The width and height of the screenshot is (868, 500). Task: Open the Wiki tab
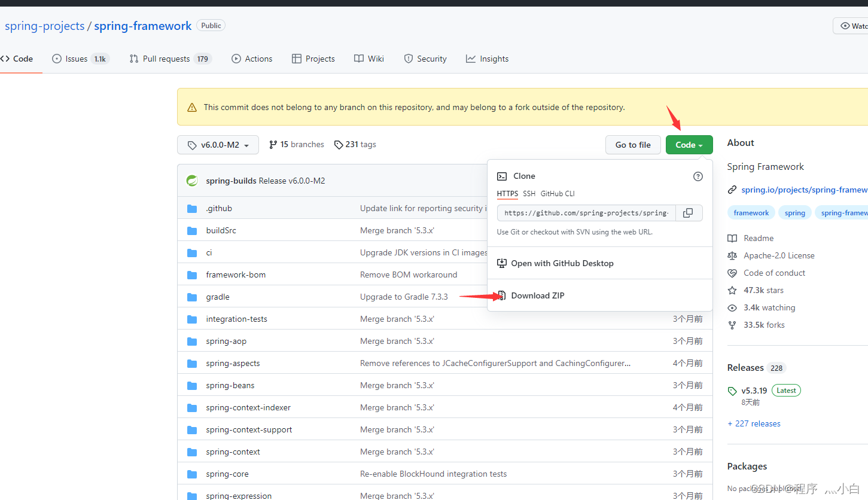(369, 59)
